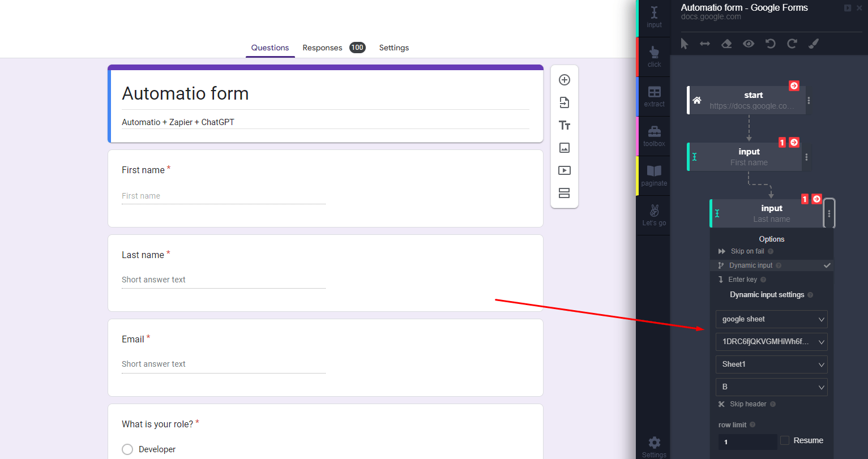Select the paginate tool
This screenshot has height=459, width=868.
[654, 175]
